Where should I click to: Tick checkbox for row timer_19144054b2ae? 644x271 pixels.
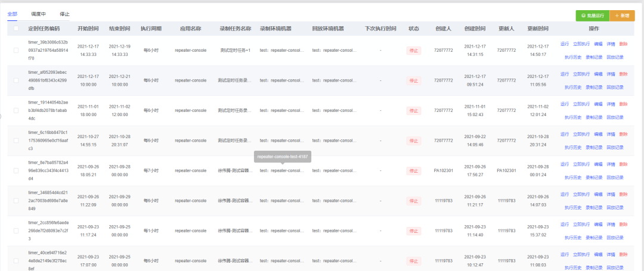tap(16, 110)
